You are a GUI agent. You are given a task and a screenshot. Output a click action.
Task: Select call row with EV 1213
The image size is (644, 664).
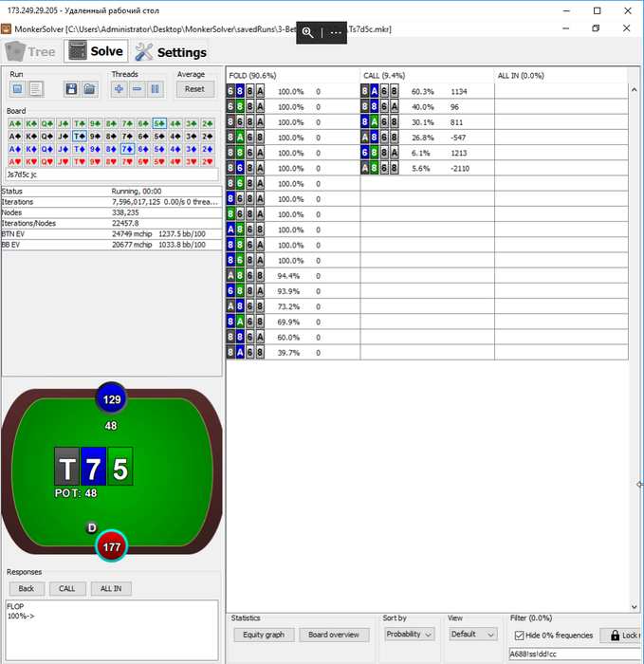click(x=427, y=153)
